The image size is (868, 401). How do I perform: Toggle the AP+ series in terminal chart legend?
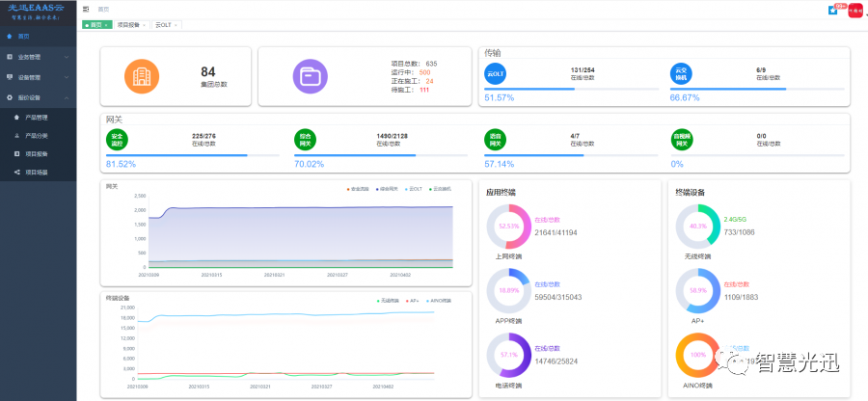[414, 301]
